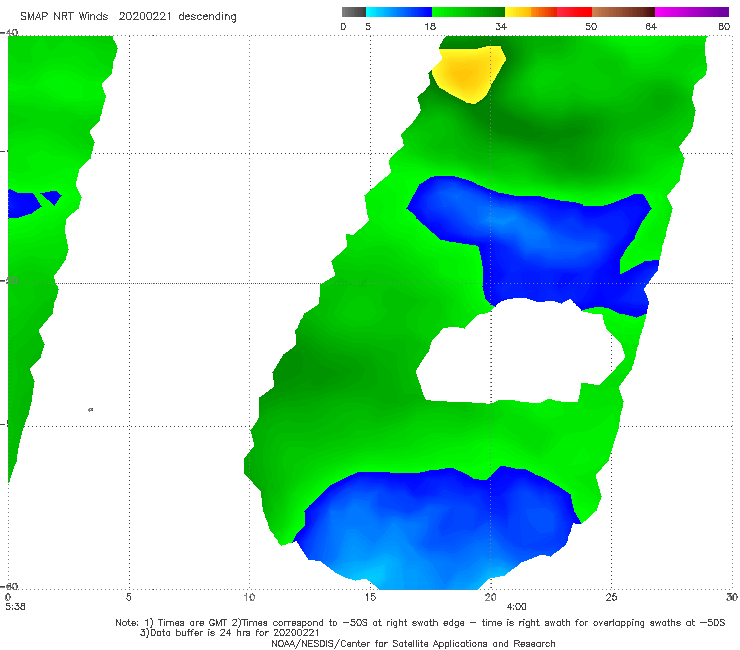Select the red segment of the color bar
Viewport: 740px width, 650px height.
(574, 12)
